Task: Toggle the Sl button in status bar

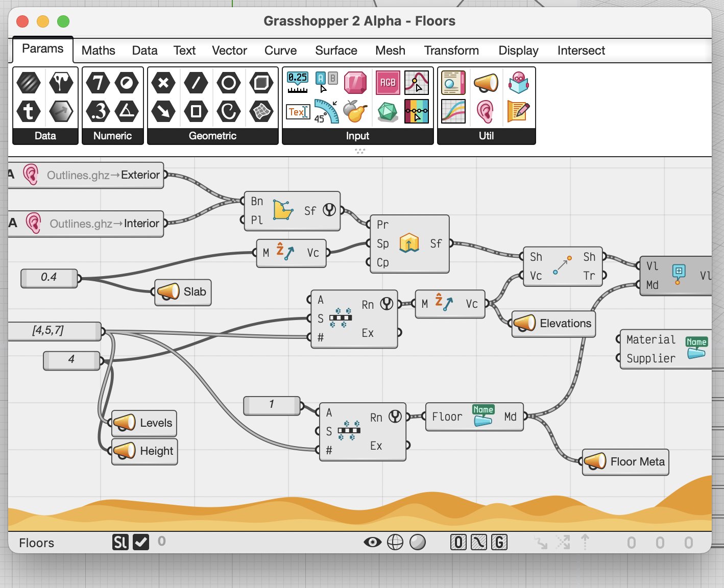Action: pos(120,542)
